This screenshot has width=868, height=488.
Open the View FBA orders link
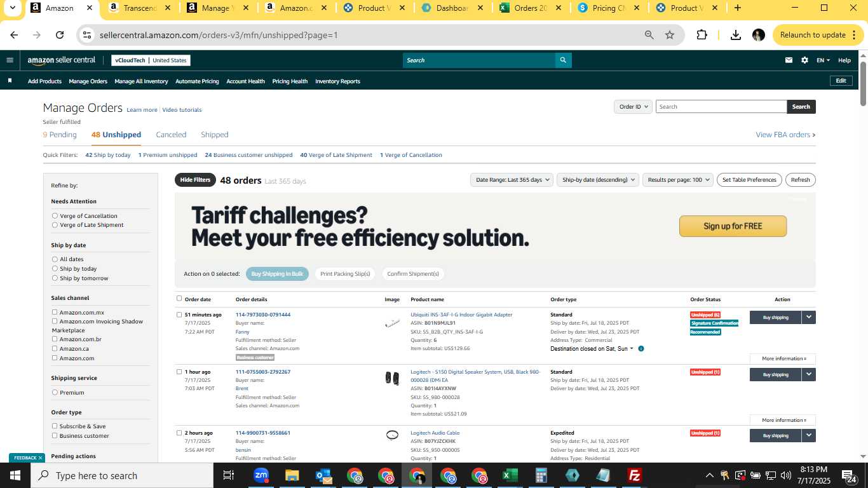point(785,135)
